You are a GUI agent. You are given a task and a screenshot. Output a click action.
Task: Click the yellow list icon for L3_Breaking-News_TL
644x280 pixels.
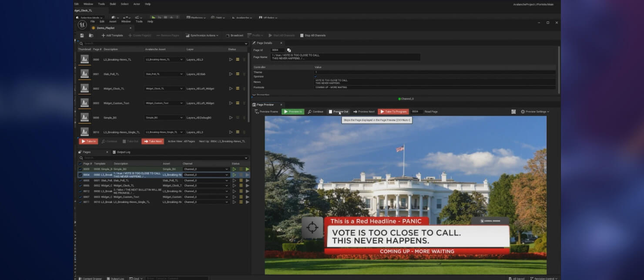pyautogui.click(x=238, y=60)
